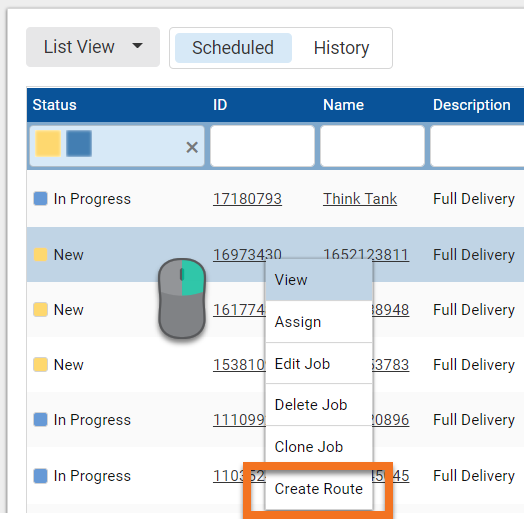524x519 pixels.
Task: Choose Edit Job in the context menu
Action: [x=319, y=364]
